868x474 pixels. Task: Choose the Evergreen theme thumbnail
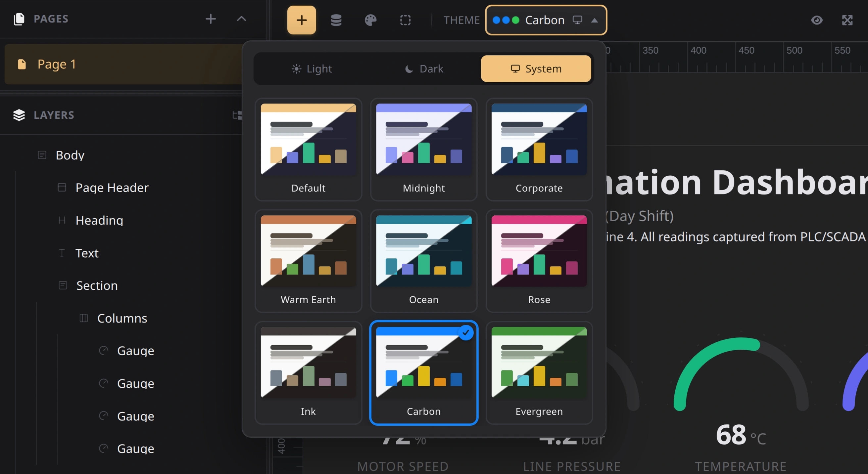(x=539, y=373)
